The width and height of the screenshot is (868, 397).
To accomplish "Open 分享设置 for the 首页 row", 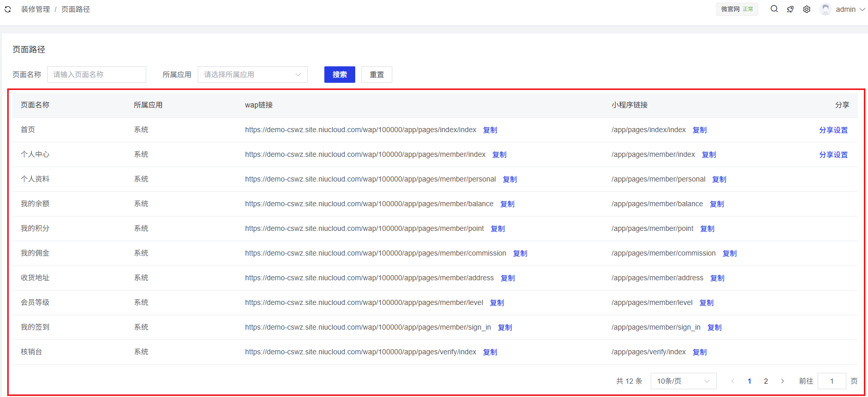I will click(833, 130).
